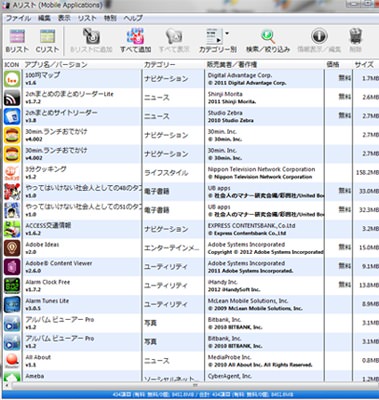
Task: Select the 100円マップ app icon
Action: coord(12,79)
